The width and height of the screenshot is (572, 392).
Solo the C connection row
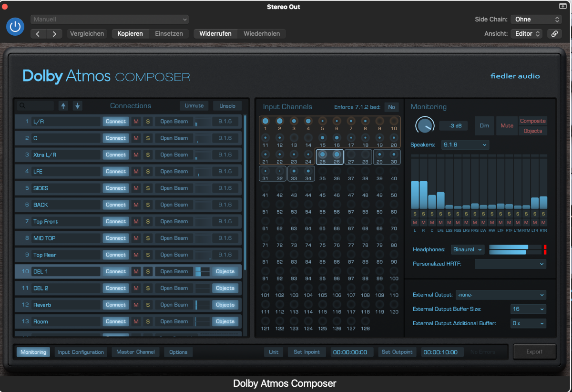click(x=148, y=138)
